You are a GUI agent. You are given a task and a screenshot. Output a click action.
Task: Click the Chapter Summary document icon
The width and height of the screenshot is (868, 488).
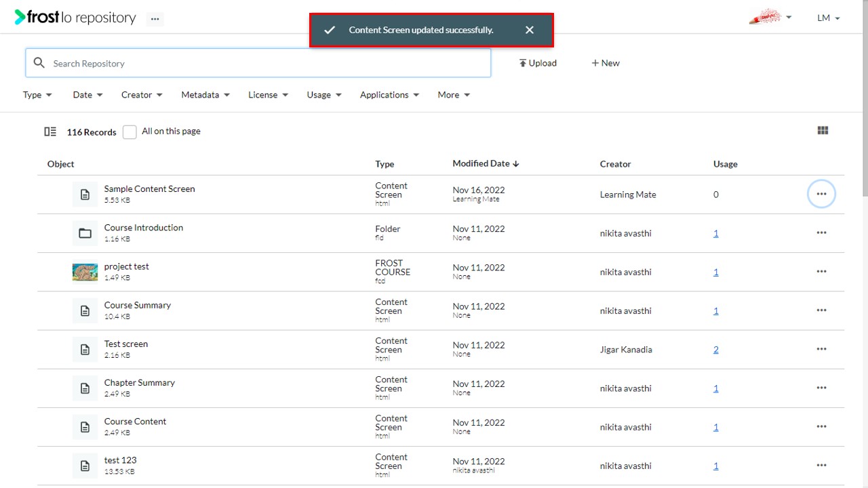[85, 388]
